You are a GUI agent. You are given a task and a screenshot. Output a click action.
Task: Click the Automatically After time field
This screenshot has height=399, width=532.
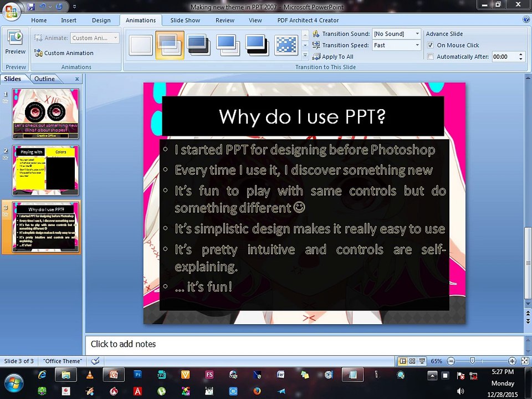pyautogui.click(x=504, y=57)
